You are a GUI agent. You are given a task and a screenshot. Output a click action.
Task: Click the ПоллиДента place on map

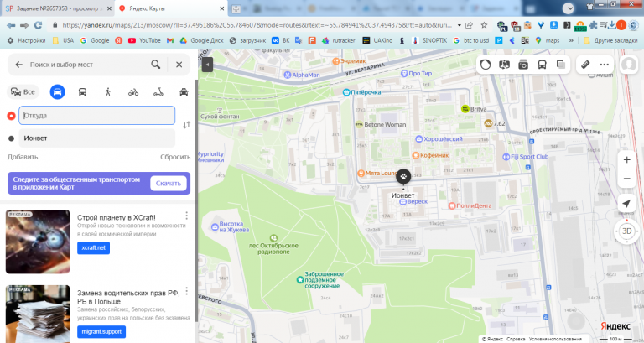[x=470, y=205]
